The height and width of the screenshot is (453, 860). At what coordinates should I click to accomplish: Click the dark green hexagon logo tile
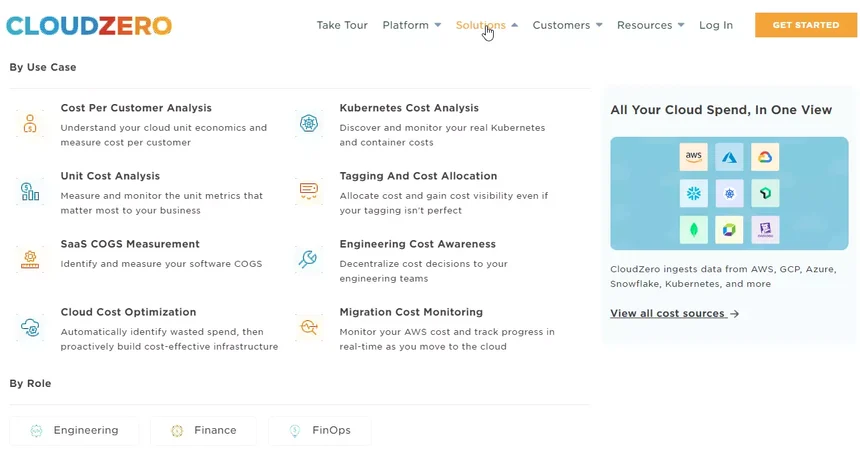point(765,193)
